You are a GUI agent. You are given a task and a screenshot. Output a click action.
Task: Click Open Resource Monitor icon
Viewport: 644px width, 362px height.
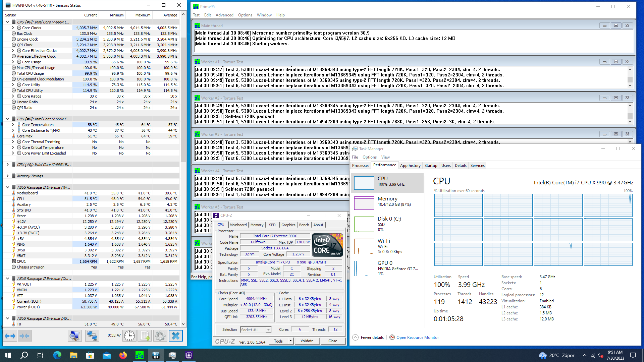(x=392, y=337)
